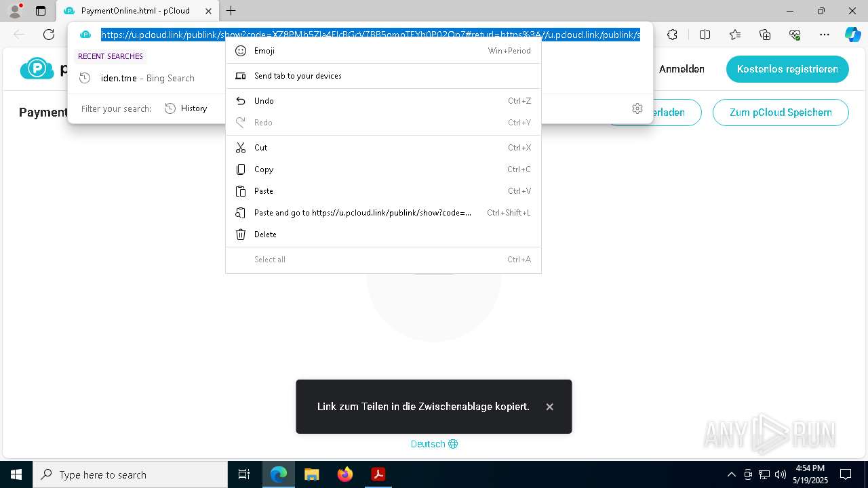This screenshot has width=868, height=488.
Task: Dismiss the clipboard copied notification
Action: pyautogui.click(x=550, y=407)
